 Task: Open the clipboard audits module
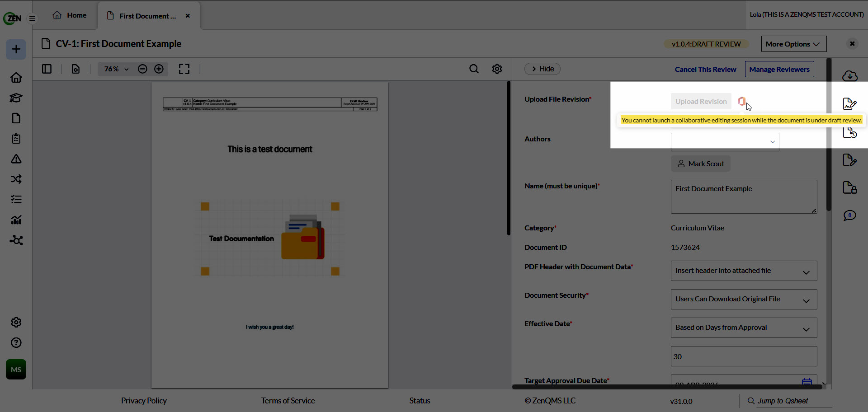click(16, 139)
